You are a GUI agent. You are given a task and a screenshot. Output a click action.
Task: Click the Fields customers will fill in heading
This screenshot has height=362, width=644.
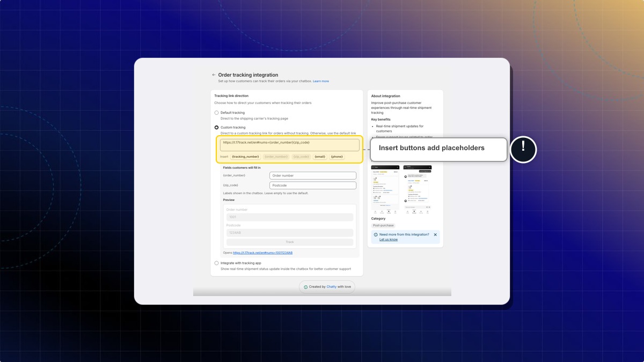coord(242,168)
